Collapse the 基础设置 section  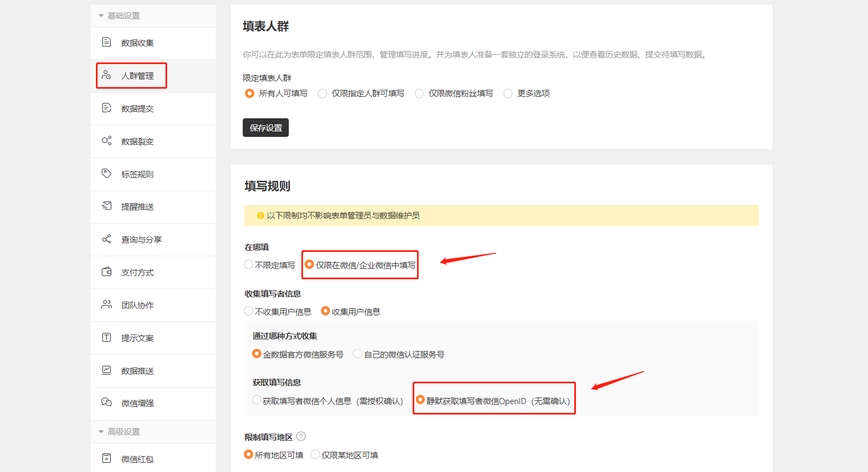point(101,16)
